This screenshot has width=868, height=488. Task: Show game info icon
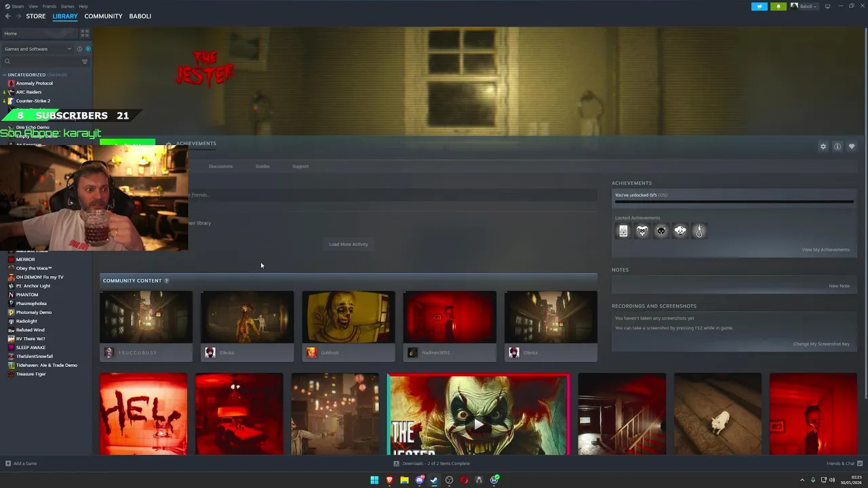pyautogui.click(x=837, y=146)
